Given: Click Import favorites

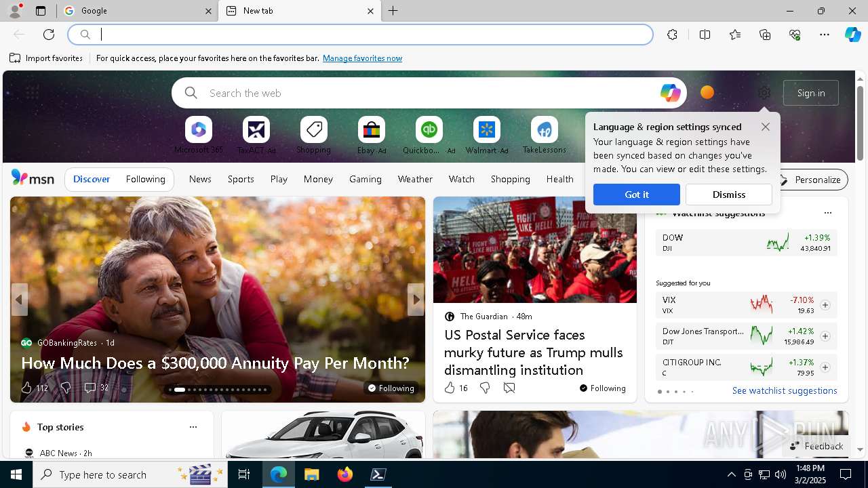Looking at the screenshot, I should tap(46, 58).
